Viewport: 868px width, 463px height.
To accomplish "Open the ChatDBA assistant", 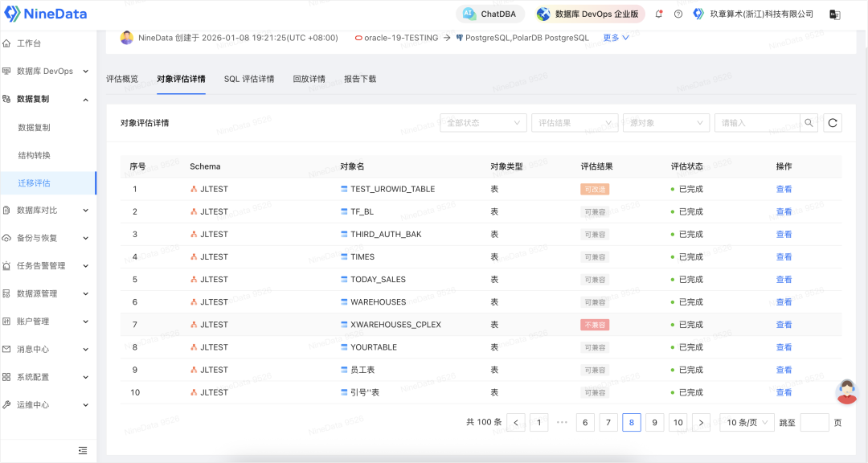I will tap(490, 14).
